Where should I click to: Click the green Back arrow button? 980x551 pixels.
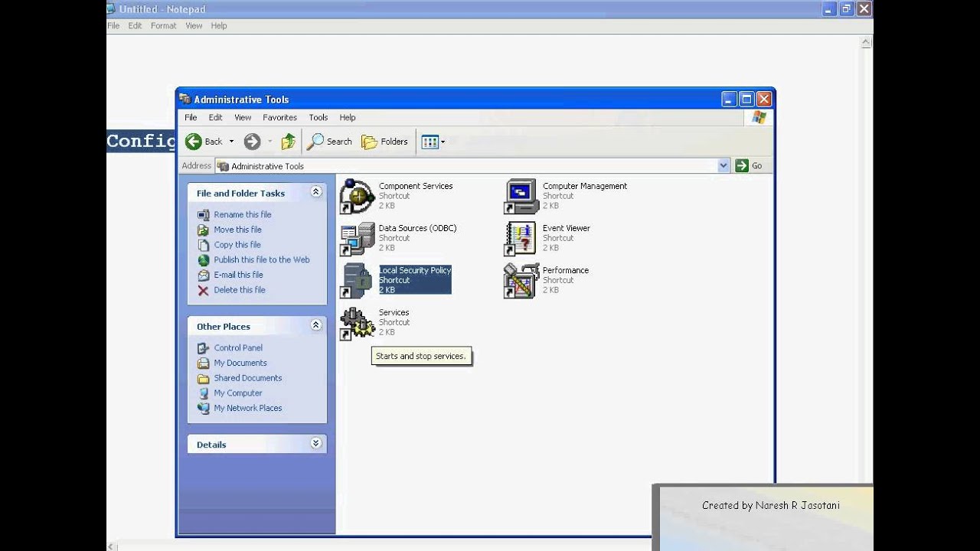pyautogui.click(x=194, y=142)
